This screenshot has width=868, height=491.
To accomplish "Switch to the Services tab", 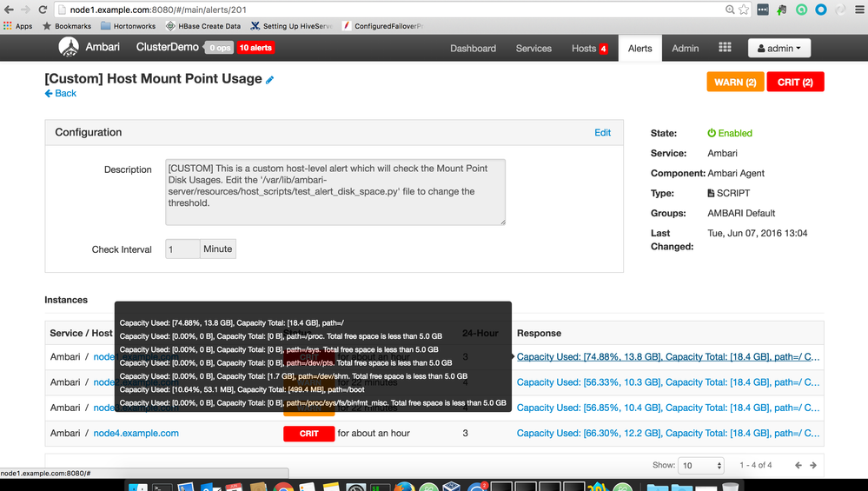I will pos(533,48).
